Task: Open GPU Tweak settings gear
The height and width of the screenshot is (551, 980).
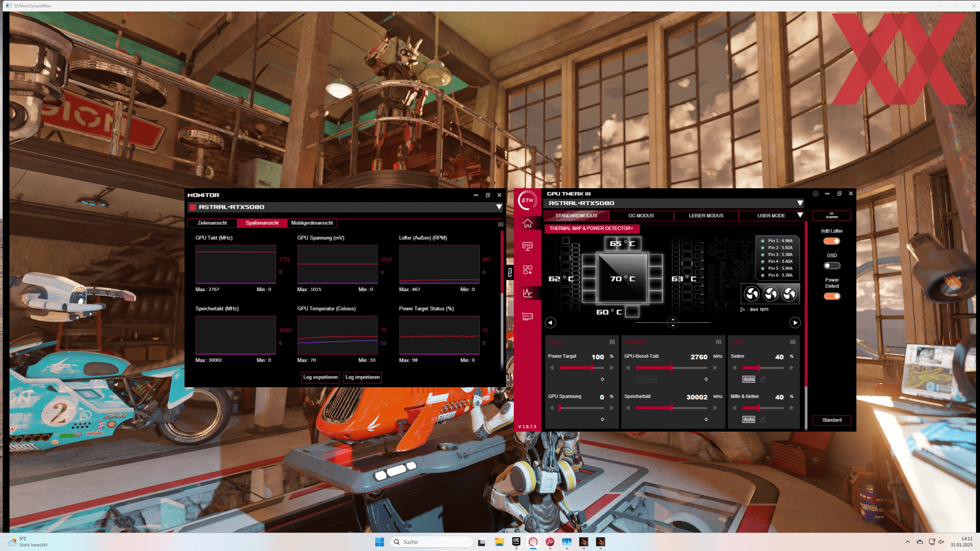Action: pyautogui.click(x=816, y=194)
